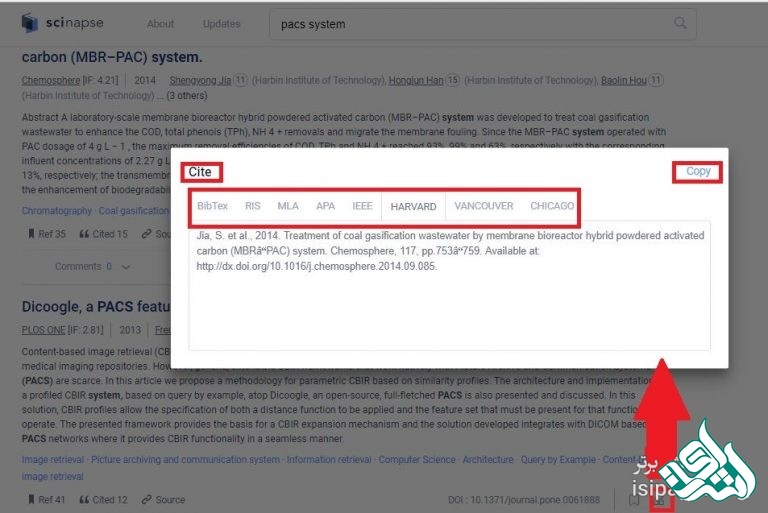Open the Source link icon for Dicoogle
The width and height of the screenshot is (768, 513).
pyautogui.click(x=147, y=500)
